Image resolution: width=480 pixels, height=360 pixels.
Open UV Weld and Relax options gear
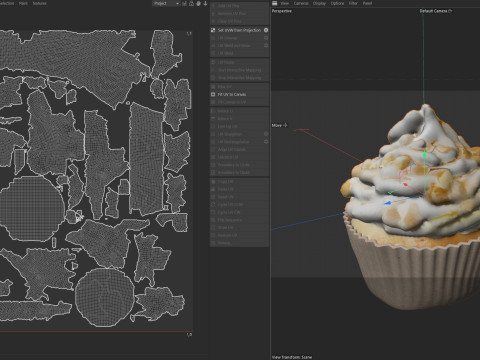tap(266, 45)
